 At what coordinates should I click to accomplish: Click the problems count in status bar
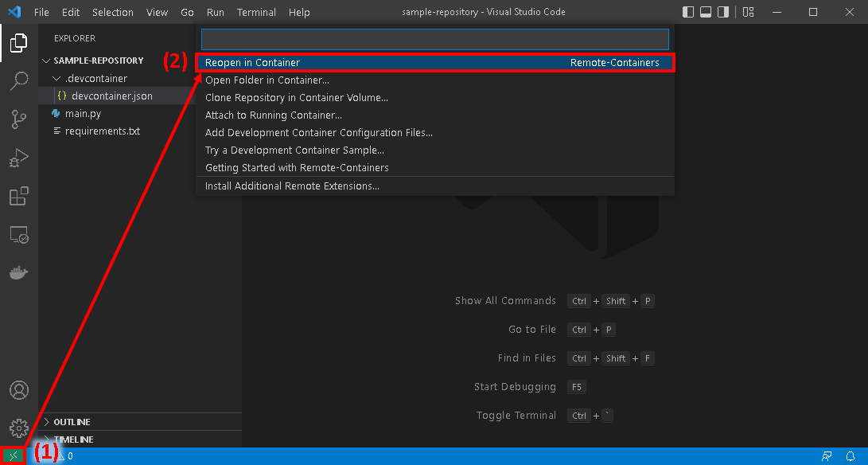65,456
